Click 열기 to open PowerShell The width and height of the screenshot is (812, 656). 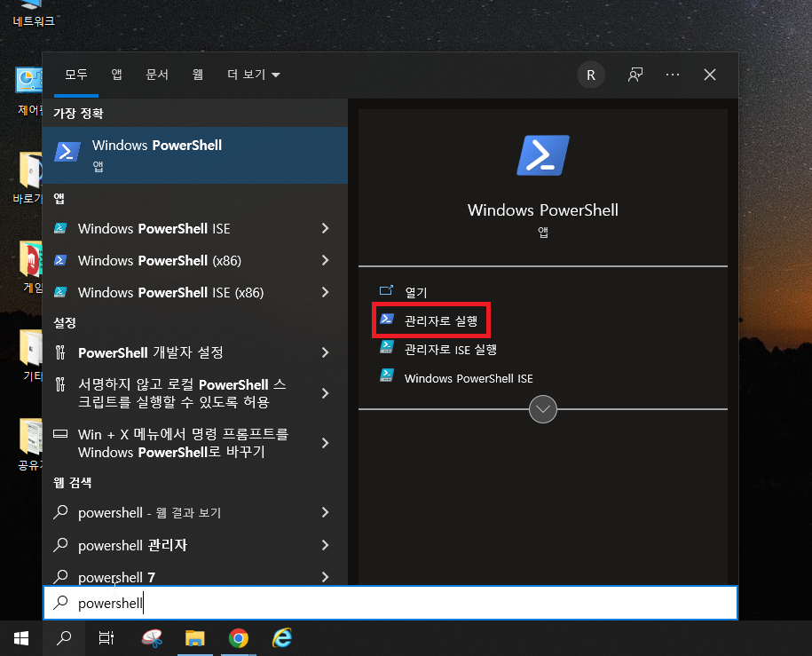point(416,292)
